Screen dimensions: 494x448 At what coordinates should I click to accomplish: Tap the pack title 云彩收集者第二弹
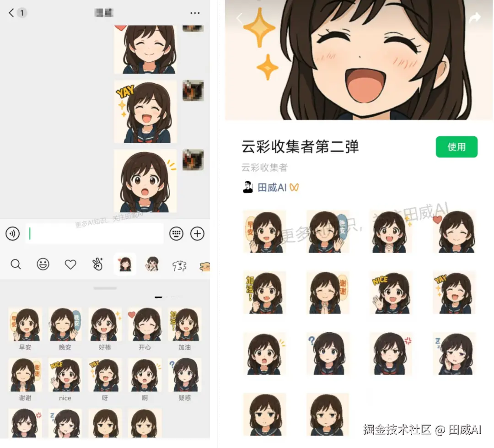300,147
